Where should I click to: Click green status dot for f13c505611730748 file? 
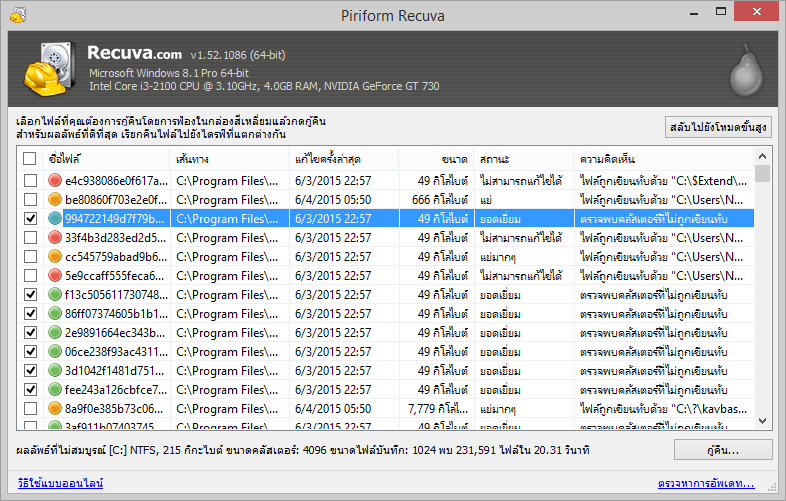55,295
